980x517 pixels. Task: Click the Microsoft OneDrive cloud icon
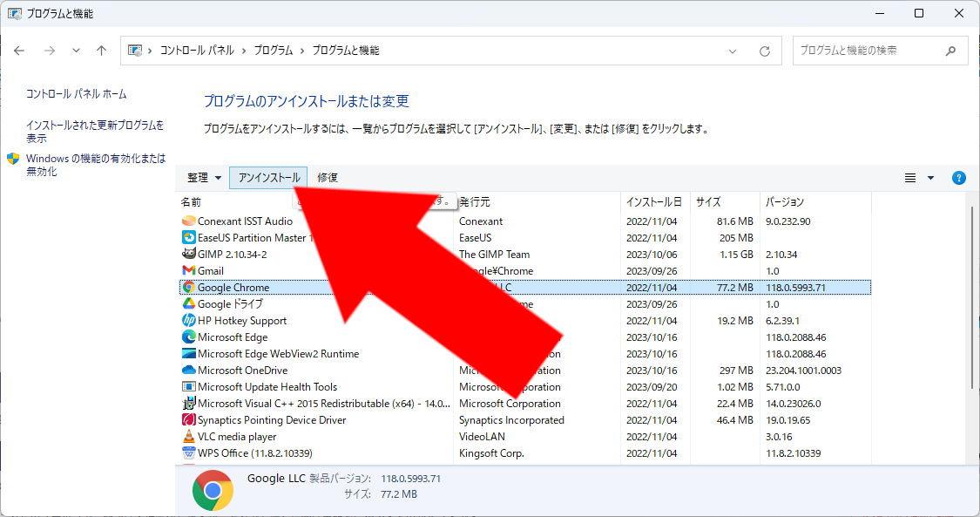pyautogui.click(x=188, y=371)
